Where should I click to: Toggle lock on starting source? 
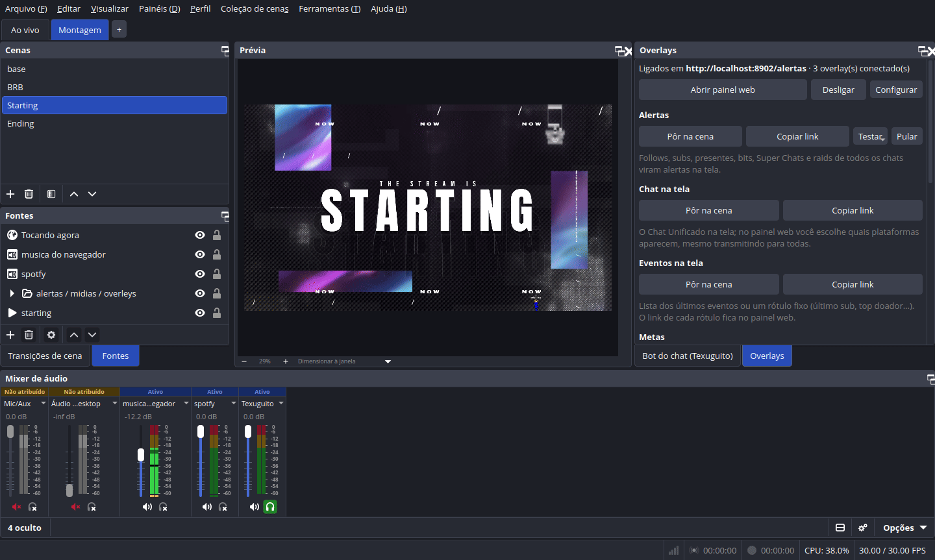coord(217,313)
